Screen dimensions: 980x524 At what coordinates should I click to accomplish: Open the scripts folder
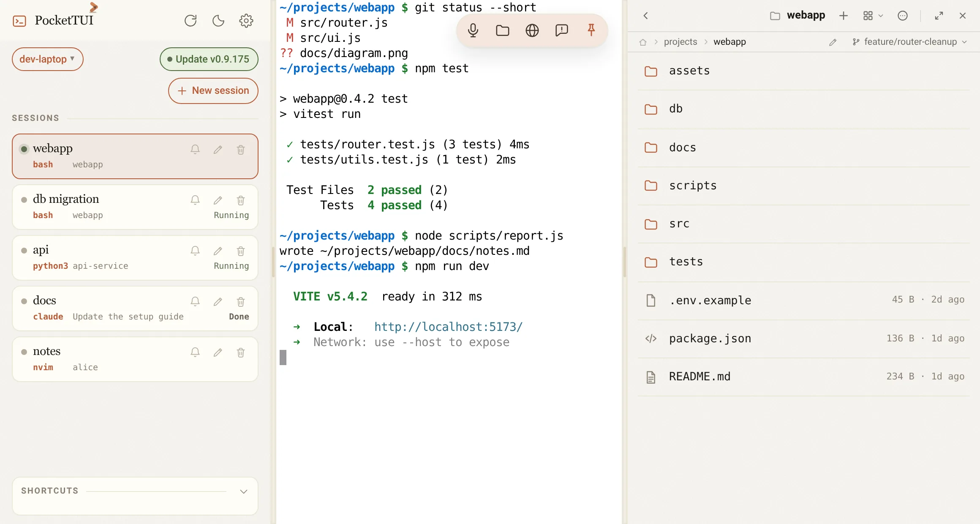pyautogui.click(x=803, y=186)
